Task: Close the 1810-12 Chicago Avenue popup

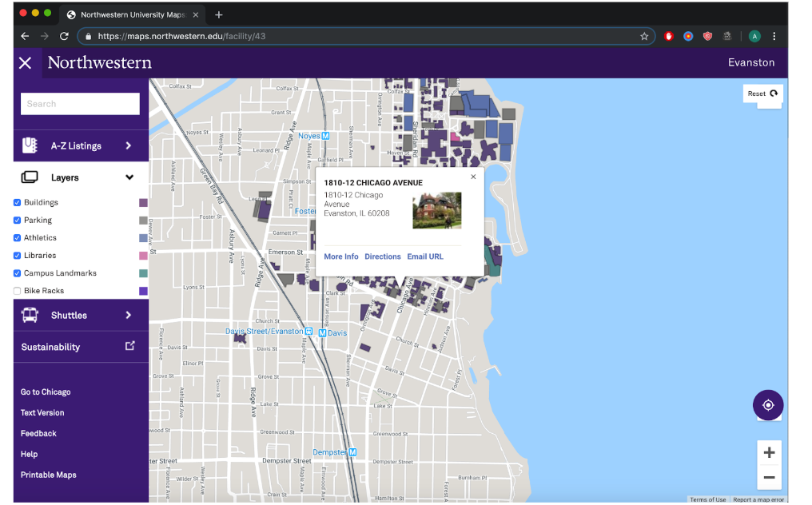Action: click(473, 177)
